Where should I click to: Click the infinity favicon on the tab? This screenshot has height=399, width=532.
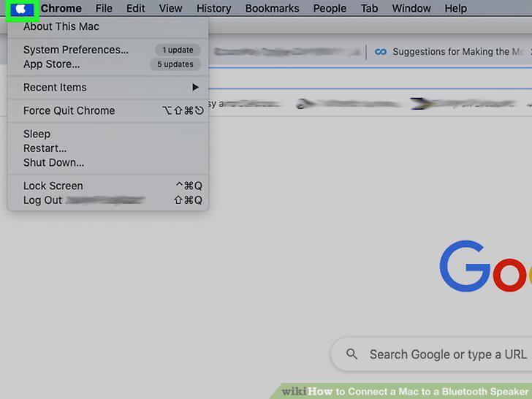(380, 52)
